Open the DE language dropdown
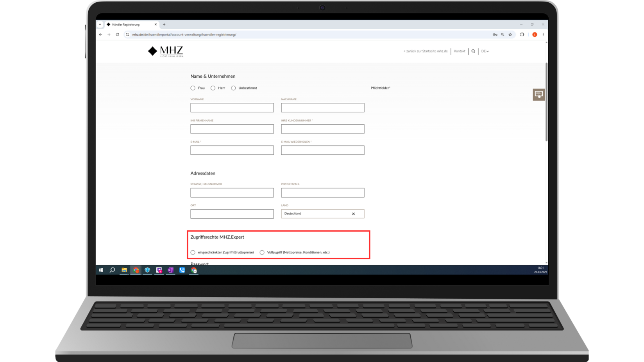Image resolution: width=644 pixels, height=362 pixels. coord(485,51)
